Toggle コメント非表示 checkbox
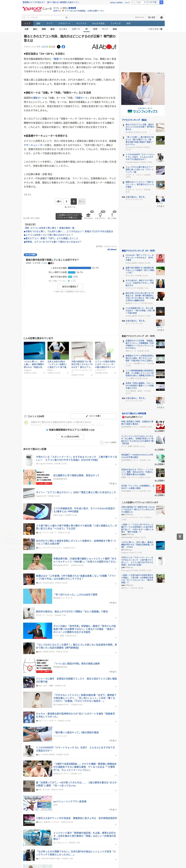The height and width of the screenshot is (868, 186). tap(102, 442)
